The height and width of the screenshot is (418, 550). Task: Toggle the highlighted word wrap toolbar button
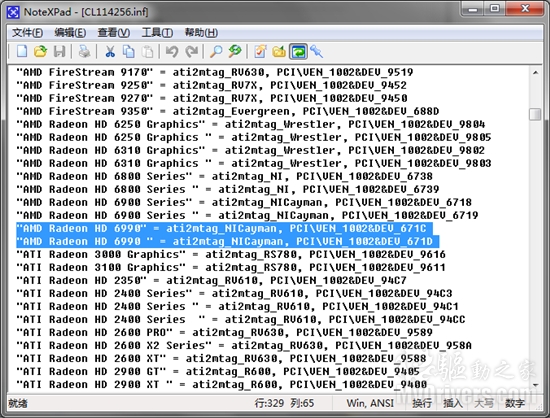pyautogui.click(x=298, y=52)
